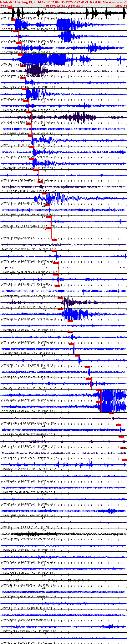
Task: Select the UW.VBE EHZ station label
Action: pos(29,608)
